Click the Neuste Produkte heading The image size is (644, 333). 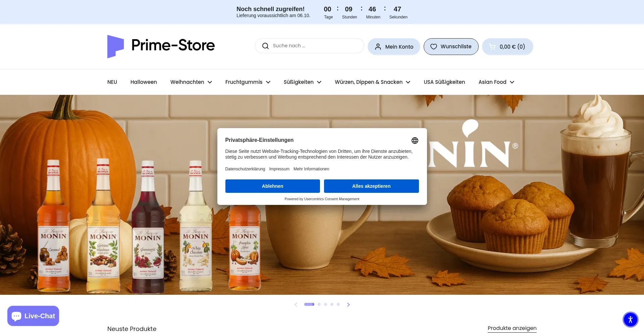(x=132, y=329)
